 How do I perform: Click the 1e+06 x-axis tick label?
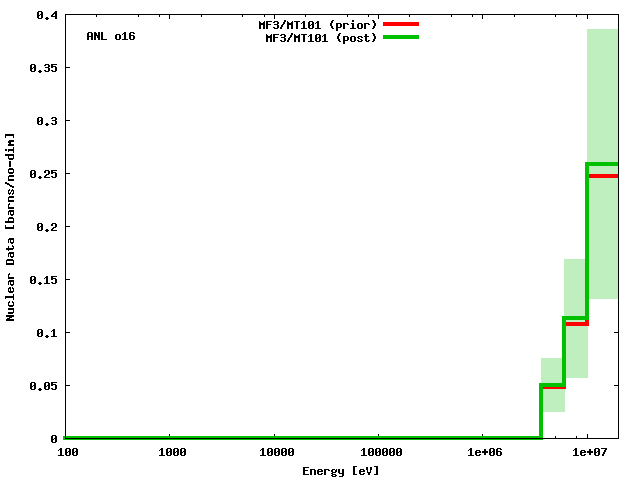(x=484, y=453)
